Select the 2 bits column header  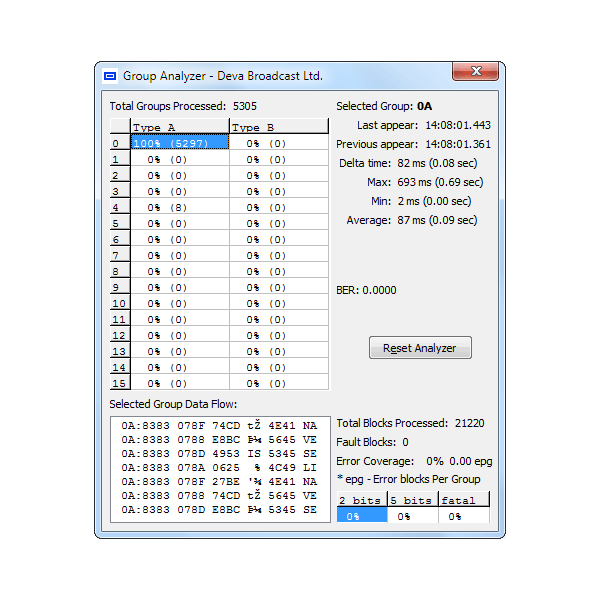coord(362,500)
